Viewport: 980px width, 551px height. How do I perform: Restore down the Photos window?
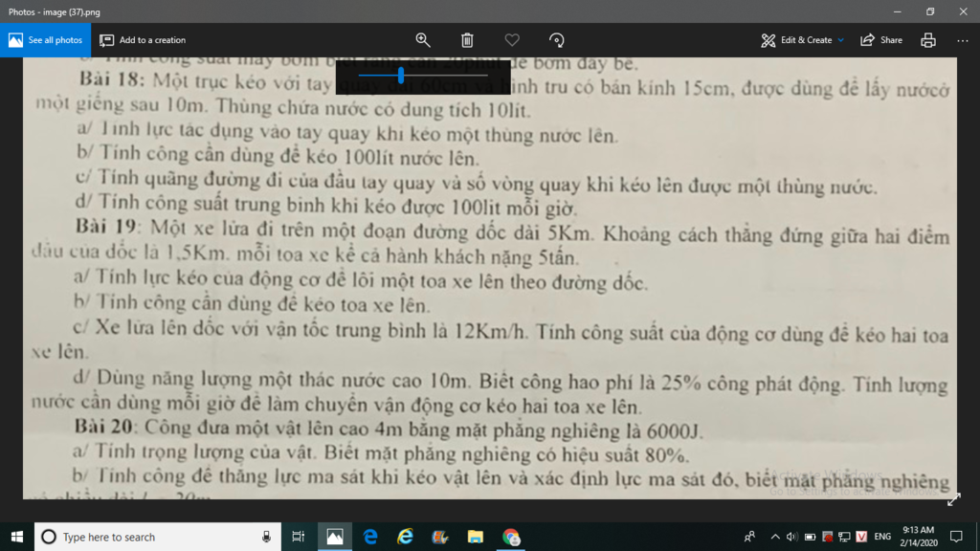click(x=930, y=11)
